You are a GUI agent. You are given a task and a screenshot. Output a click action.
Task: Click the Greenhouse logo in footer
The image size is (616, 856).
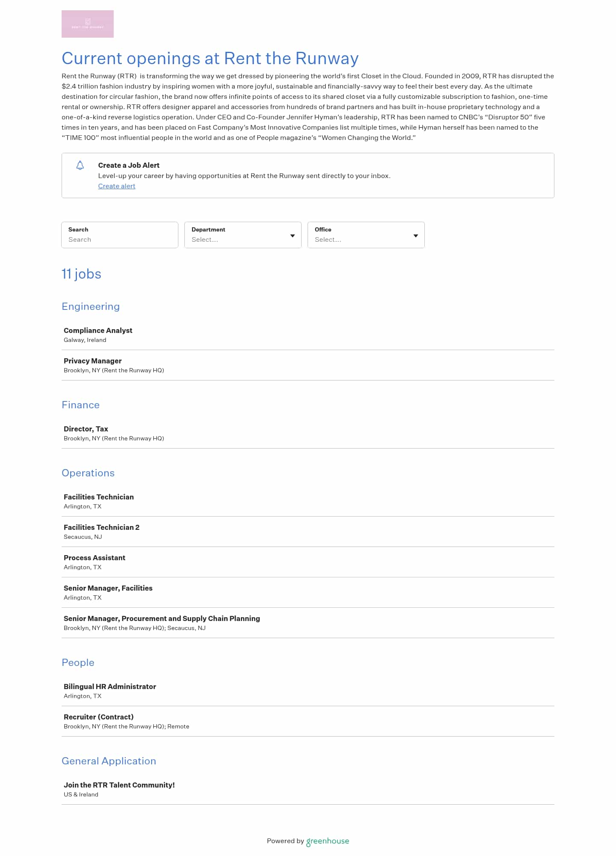pyautogui.click(x=328, y=841)
